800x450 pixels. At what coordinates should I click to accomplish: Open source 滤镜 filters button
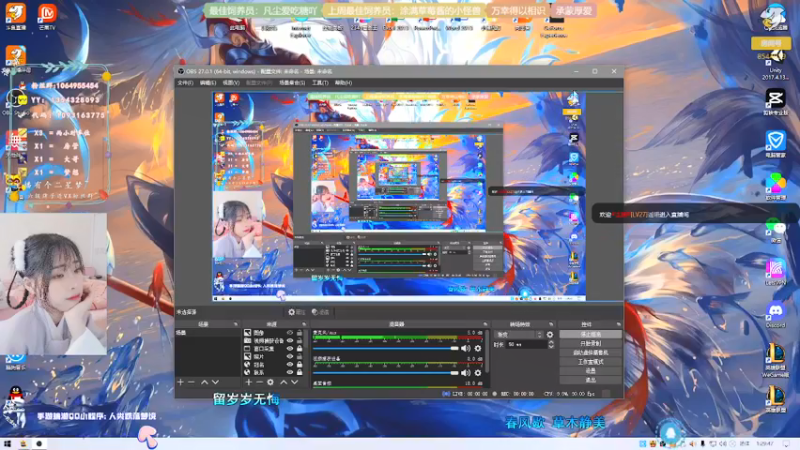(x=321, y=312)
